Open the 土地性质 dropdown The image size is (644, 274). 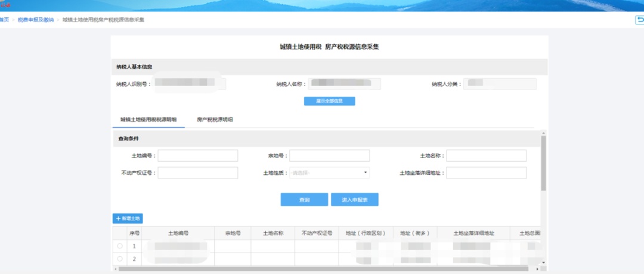pos(329,173)
